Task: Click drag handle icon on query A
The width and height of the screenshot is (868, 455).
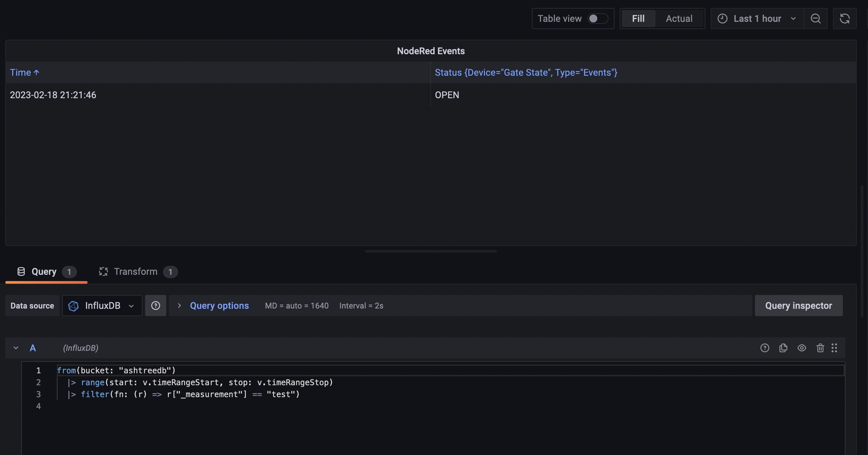Action: pyautogui.click(x=834, y=348)
